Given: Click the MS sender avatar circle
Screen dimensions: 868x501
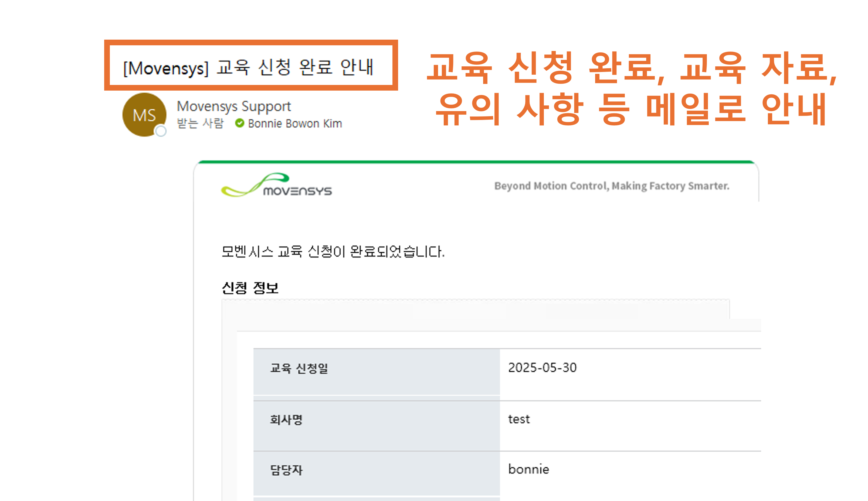Looking at the screenshot, I should (144, 115).
